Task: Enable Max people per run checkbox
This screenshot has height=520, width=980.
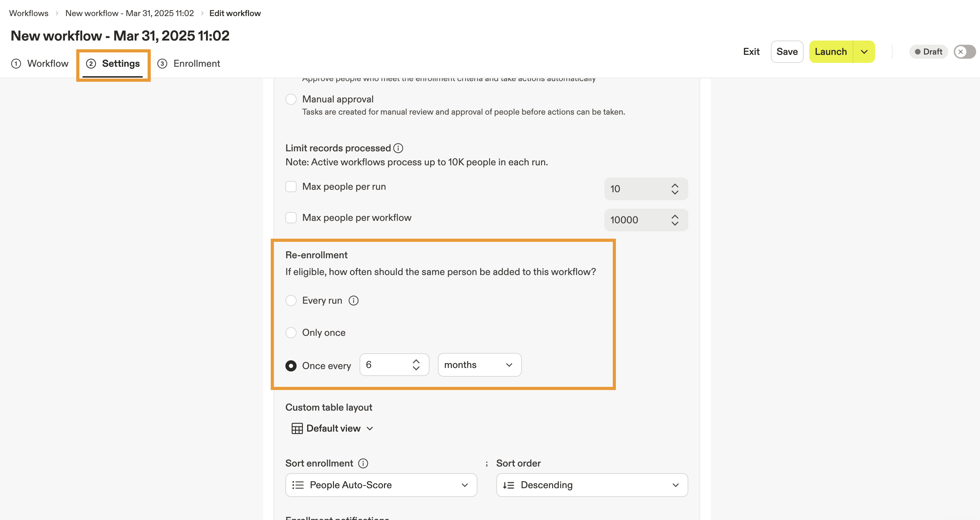Action: tap(291, 187)
